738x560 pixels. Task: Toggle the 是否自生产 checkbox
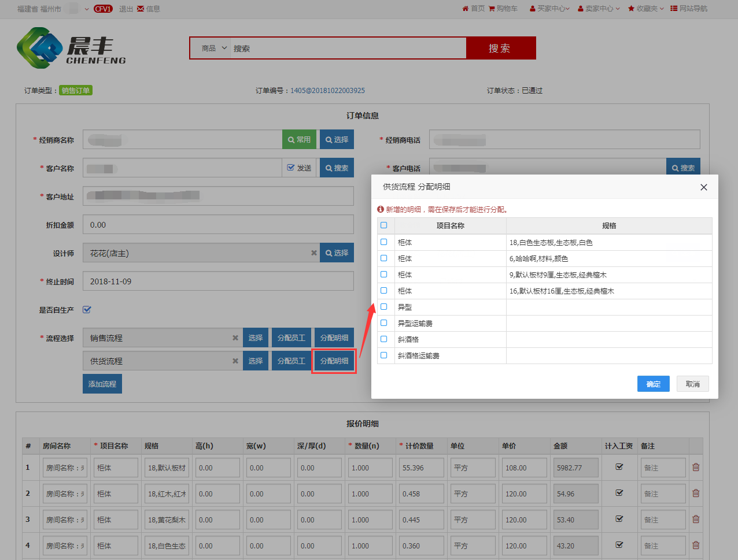pyautogui.click(x=87, y=310)
